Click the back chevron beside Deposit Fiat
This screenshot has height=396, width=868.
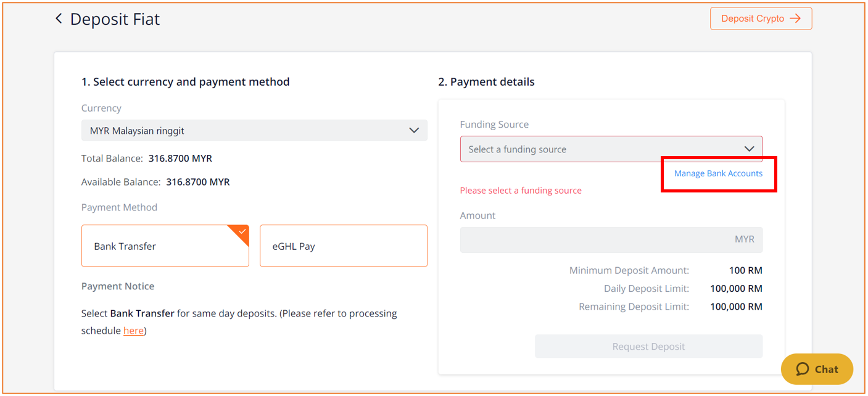[59, 19]
